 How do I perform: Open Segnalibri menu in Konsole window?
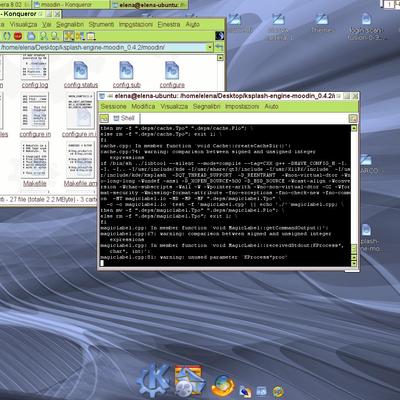tap(206, 107)
